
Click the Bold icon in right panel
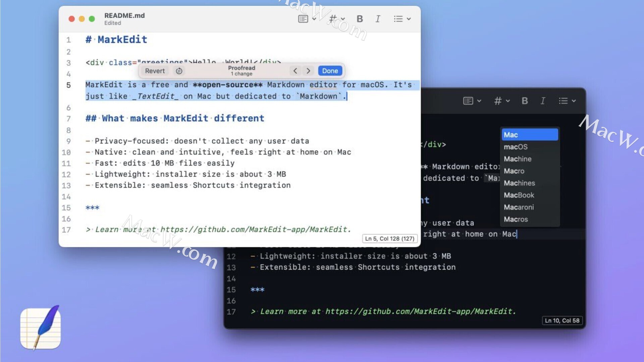pos(525,101)
